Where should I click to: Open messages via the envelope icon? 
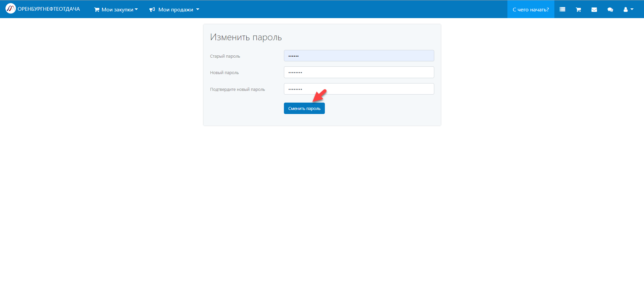pyautogui.click(x=594, y=9)
